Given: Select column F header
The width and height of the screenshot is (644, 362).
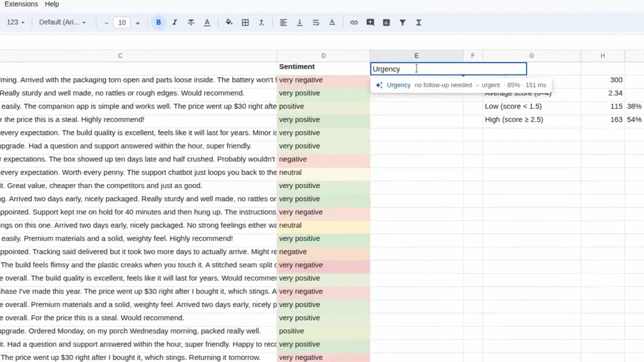Looking at the screenshot, I should tap(472, 56).
